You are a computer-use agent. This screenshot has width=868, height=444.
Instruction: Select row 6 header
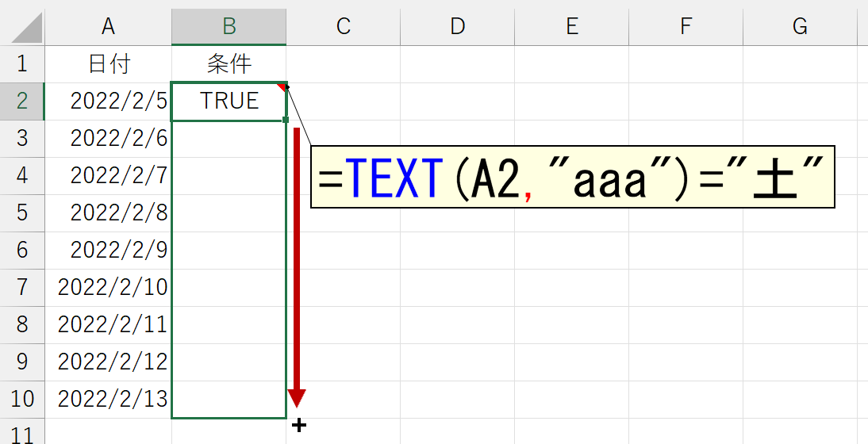(x=22, y=251)
